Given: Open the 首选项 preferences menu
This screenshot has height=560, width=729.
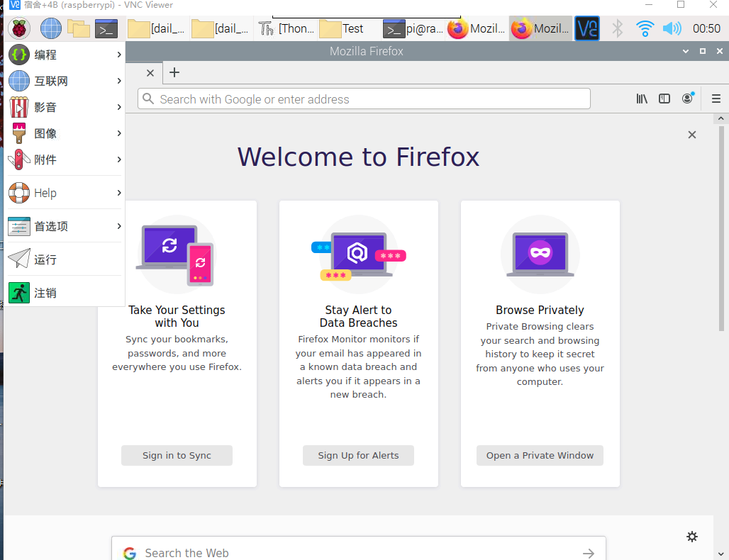Looking at the screenshot, I should [x=65, y=226].
